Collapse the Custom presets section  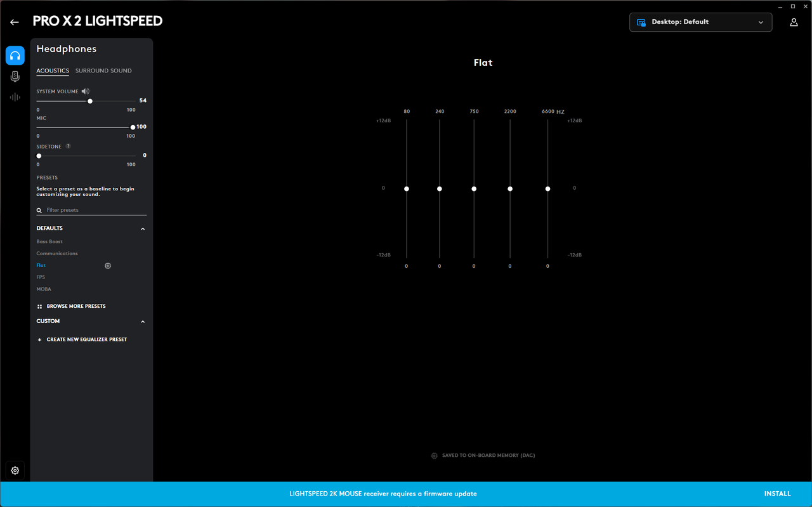143,322
